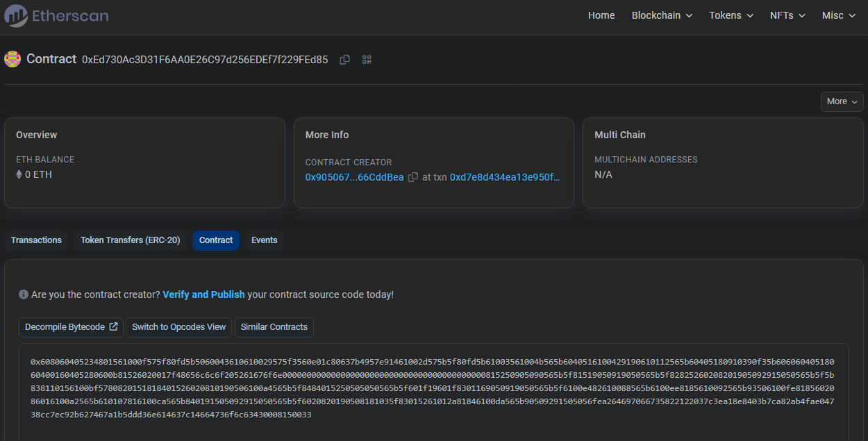
Task: Expand the Tokens menu
Action: [731, 15]
